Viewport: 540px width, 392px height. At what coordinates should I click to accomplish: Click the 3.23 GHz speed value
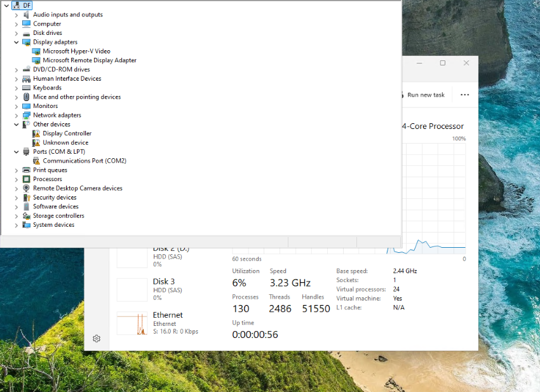point(290,283)
